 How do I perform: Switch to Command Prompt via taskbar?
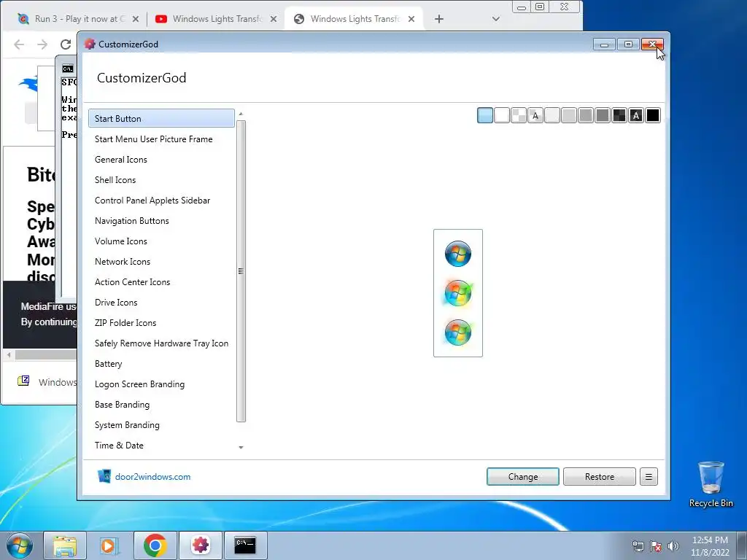(245, 545)
